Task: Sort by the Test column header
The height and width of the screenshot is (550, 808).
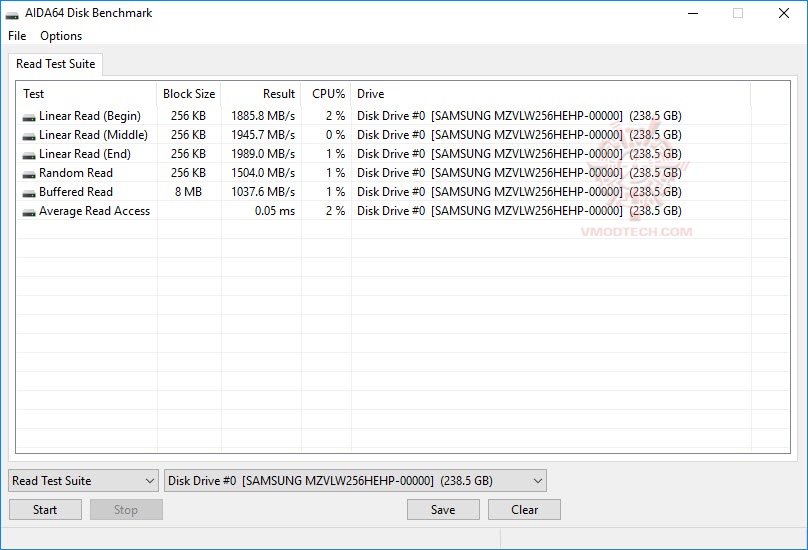Action: (87, 94)
